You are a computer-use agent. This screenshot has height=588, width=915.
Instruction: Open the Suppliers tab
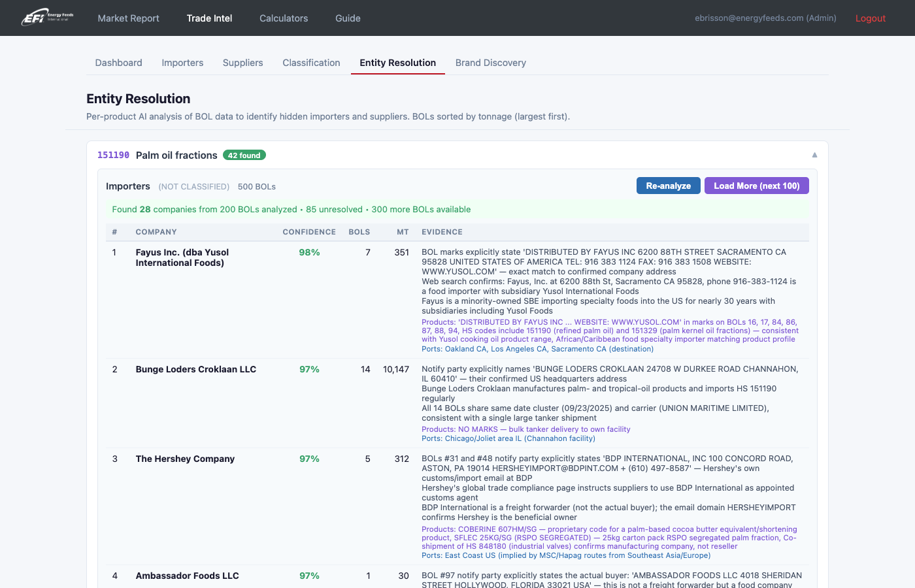tap(242, 63)
